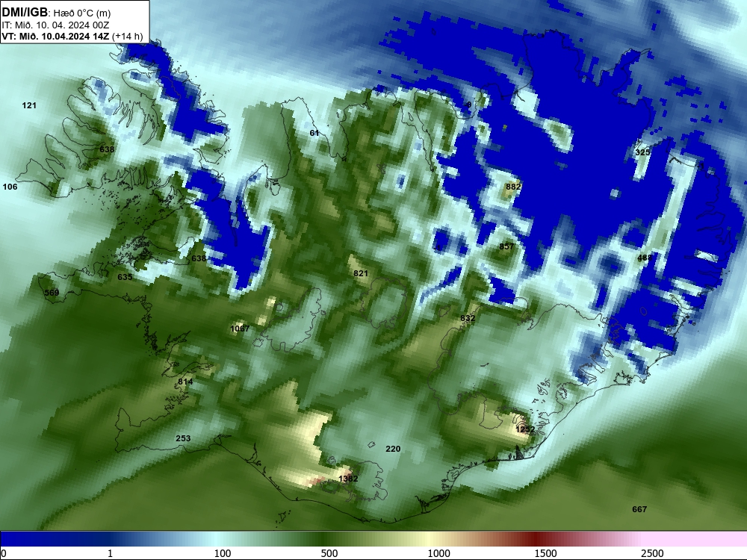Click the 61 value label
The image size is (747, 560).
coord(314,133)
